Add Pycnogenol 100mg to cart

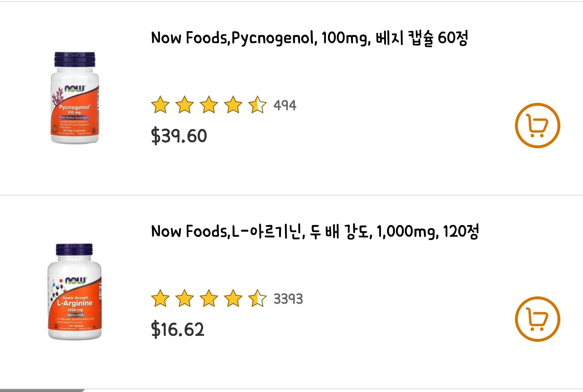click(537, 126)
